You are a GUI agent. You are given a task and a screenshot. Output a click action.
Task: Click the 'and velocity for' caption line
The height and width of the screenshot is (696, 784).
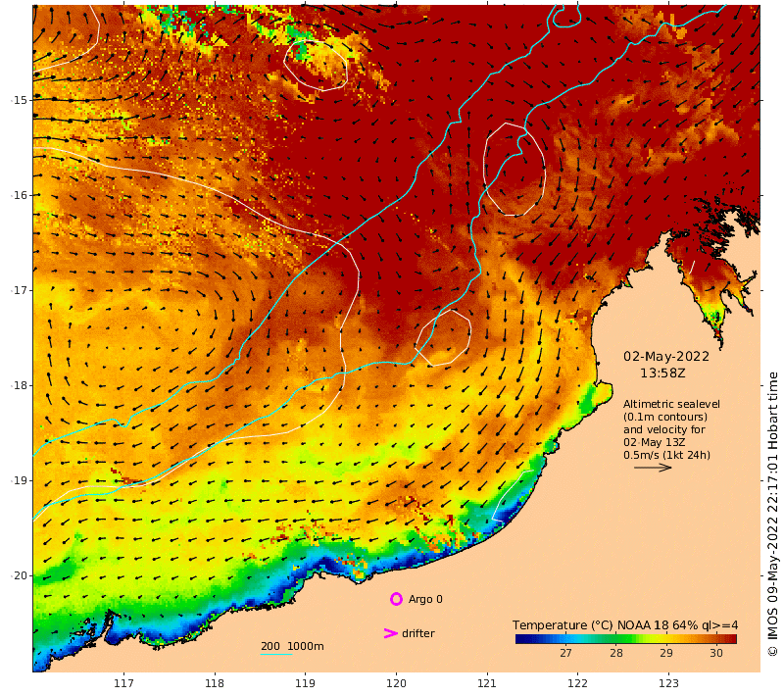(664, 429)
